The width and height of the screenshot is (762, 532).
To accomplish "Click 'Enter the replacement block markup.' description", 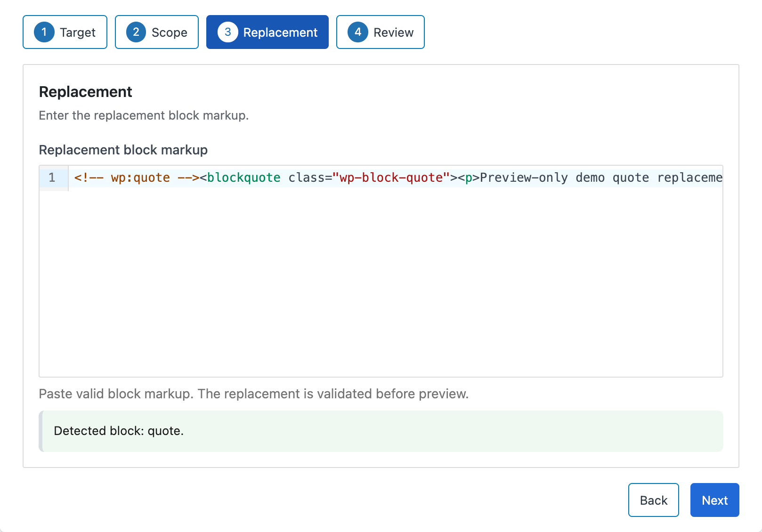I will [144, 115].
